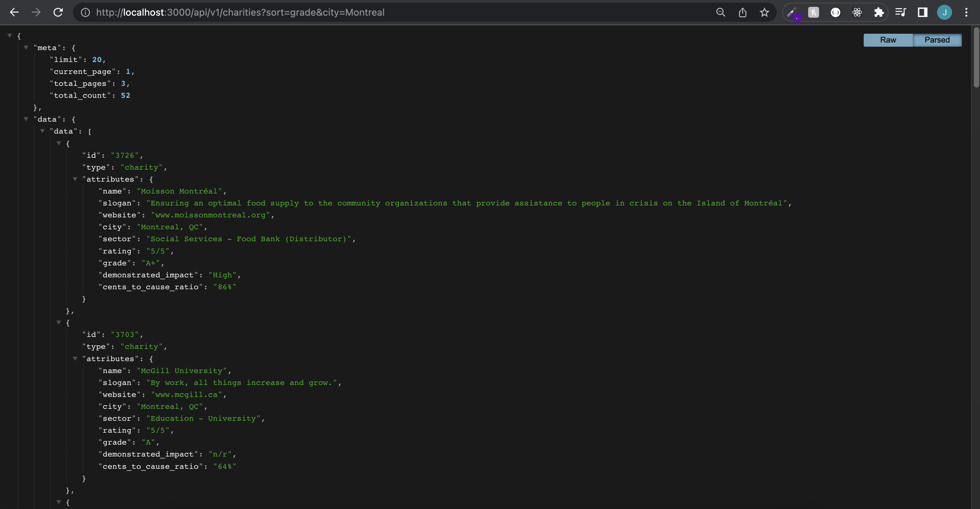Open the J profile avatar
Screen dimensions: 980x509
tap(944, 12)
